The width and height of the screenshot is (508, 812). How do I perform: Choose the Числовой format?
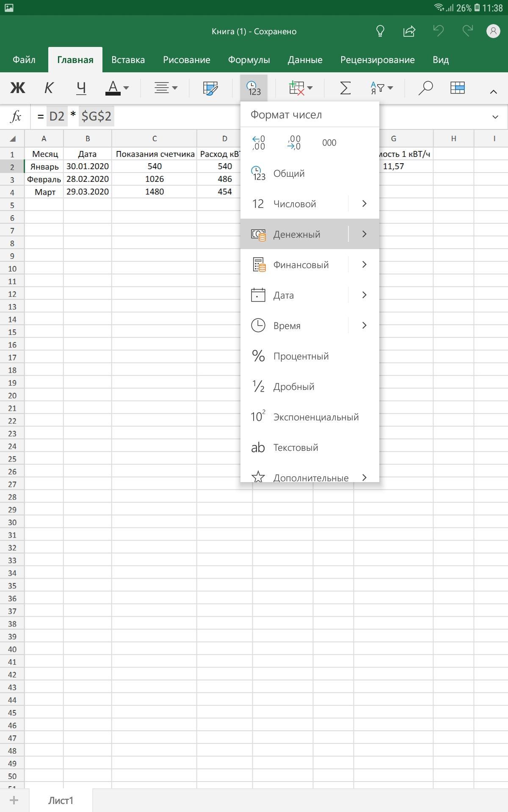[x=294, y=204]
